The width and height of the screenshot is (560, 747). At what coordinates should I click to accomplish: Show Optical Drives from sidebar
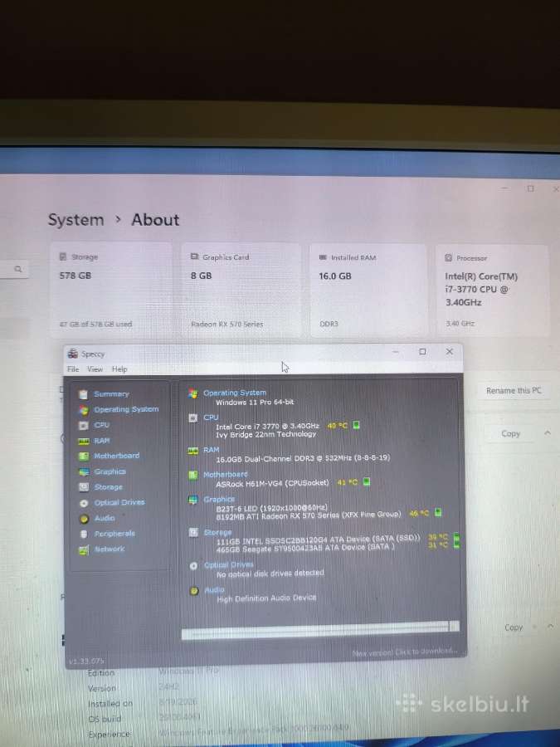point(119,503)
